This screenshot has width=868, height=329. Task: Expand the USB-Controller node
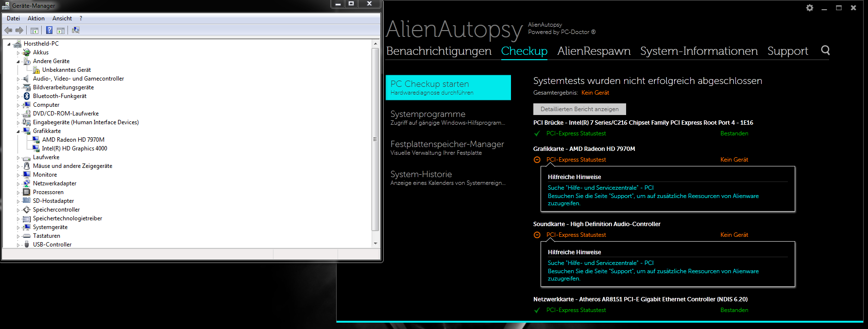(18, 245)
